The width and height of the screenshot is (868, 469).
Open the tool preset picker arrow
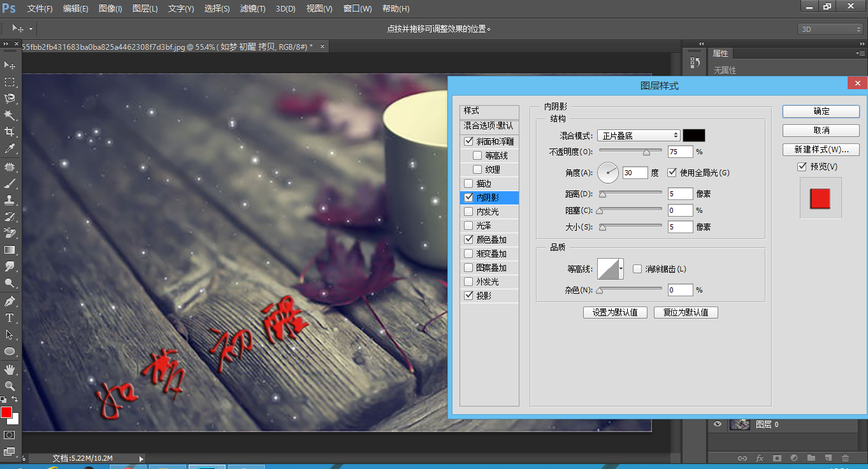coord(31,29)
